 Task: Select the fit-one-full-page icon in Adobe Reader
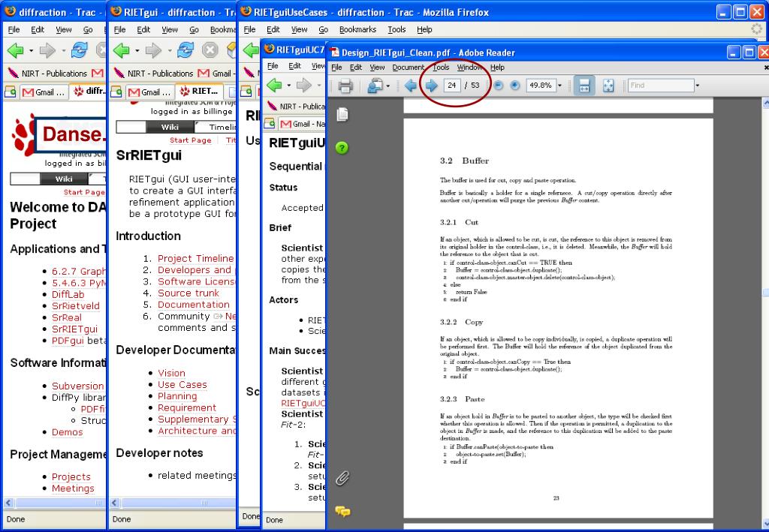tap(608, 86)
